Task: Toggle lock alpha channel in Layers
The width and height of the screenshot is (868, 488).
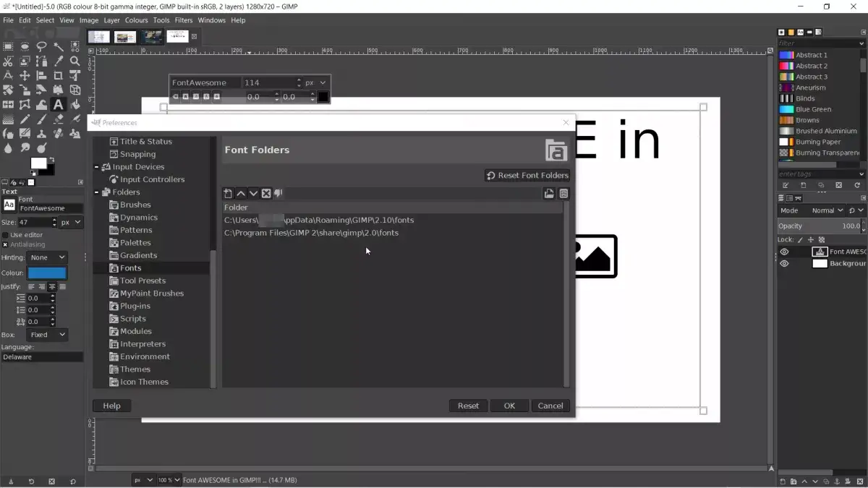Action: 822,239
